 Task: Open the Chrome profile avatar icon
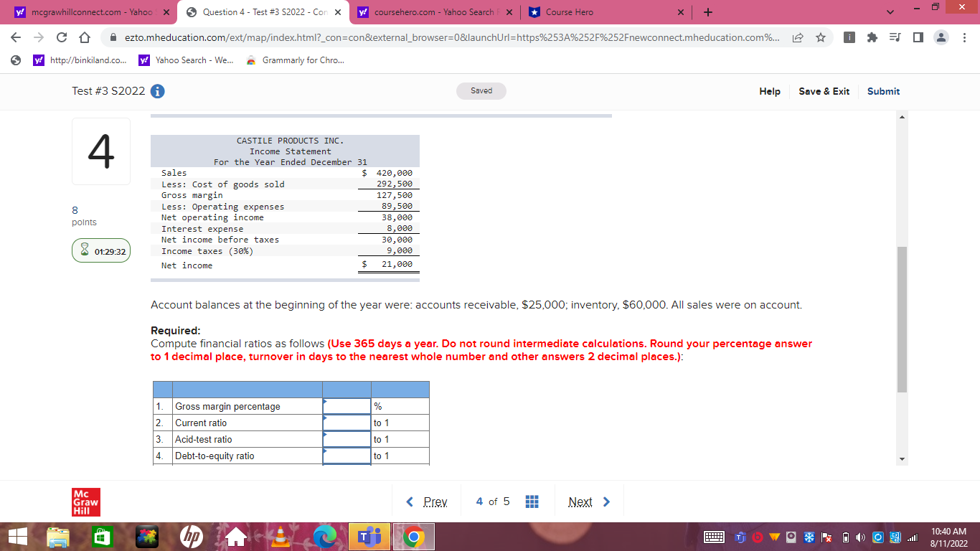pos(941,38)
